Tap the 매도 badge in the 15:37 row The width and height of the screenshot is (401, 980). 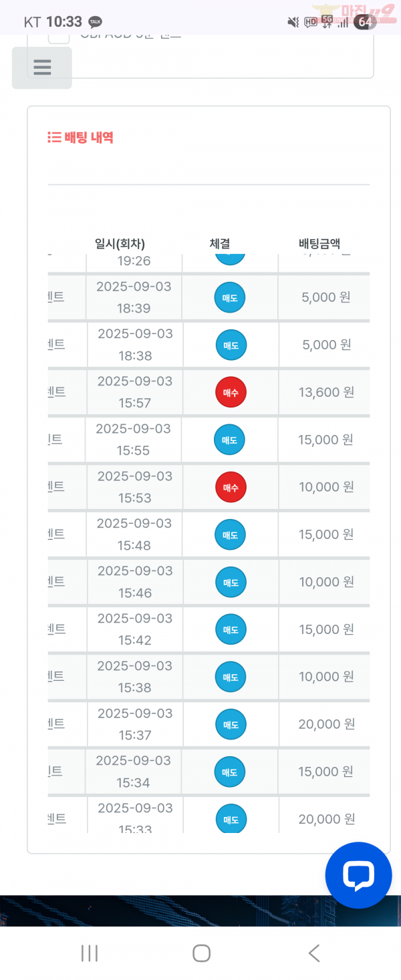pyautogui.click(x=231, y=724)
